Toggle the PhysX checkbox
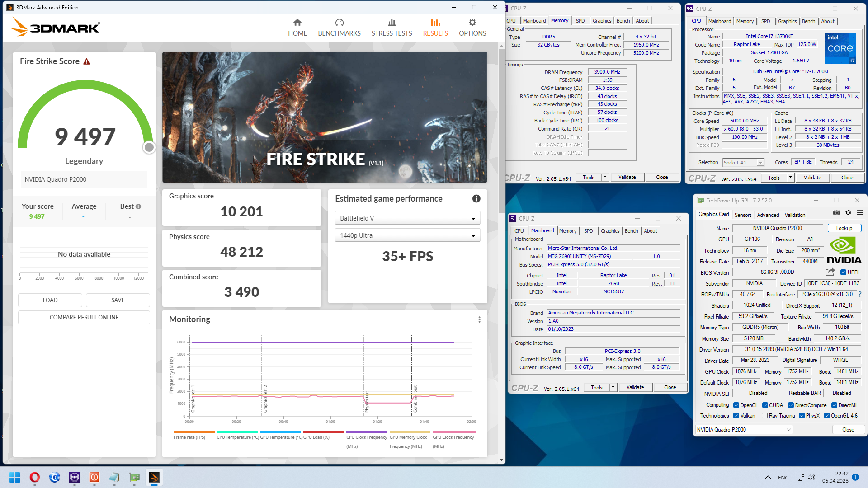The height and width of the screenshot is (488, 868). [x=802, y=416]
